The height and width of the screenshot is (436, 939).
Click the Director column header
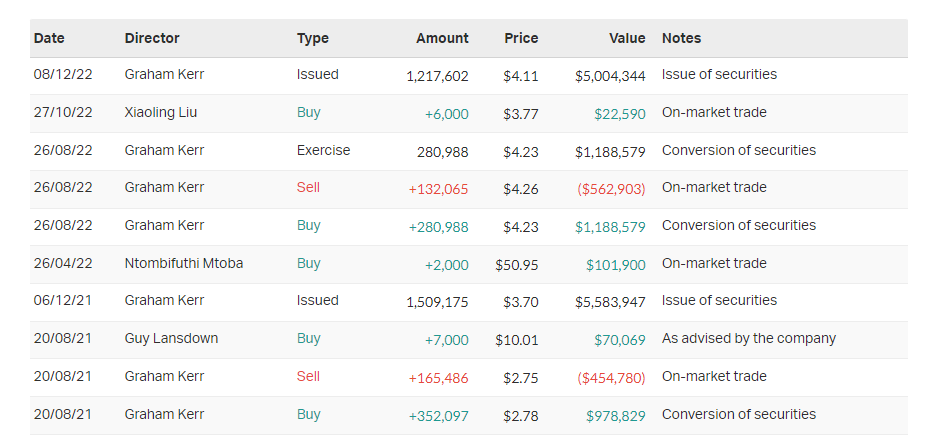(x=152, y=38)
